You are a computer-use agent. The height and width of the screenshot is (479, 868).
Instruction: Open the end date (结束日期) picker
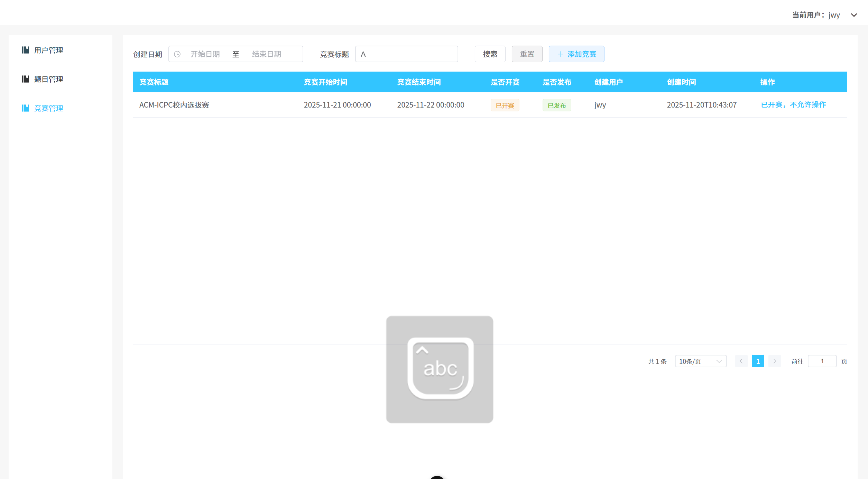[267, 54]
